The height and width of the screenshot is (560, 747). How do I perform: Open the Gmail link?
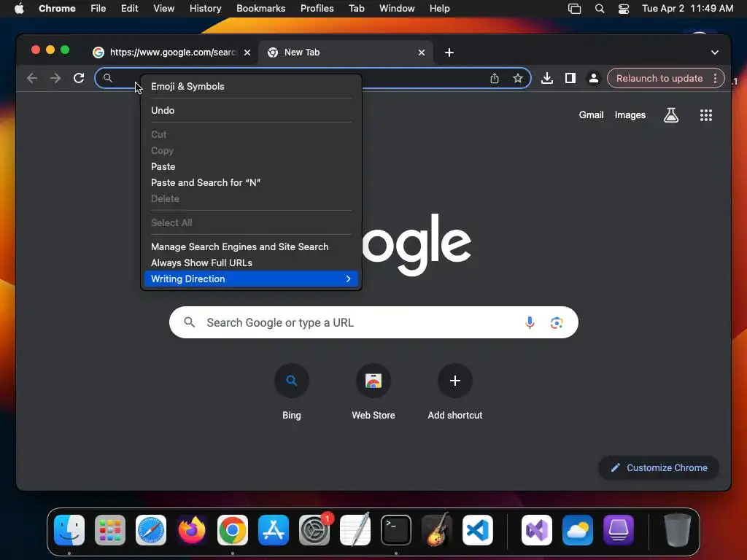(x=591, y=114)
